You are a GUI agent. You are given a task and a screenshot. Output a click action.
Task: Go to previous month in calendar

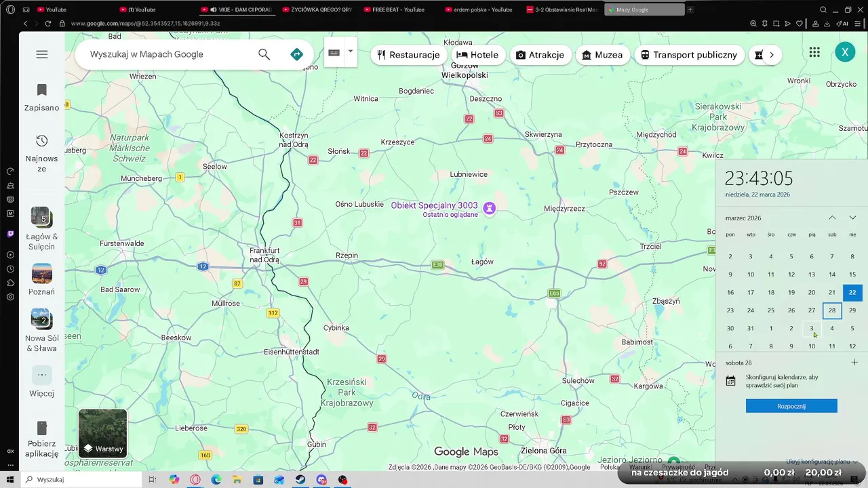(x=832, y=218)
